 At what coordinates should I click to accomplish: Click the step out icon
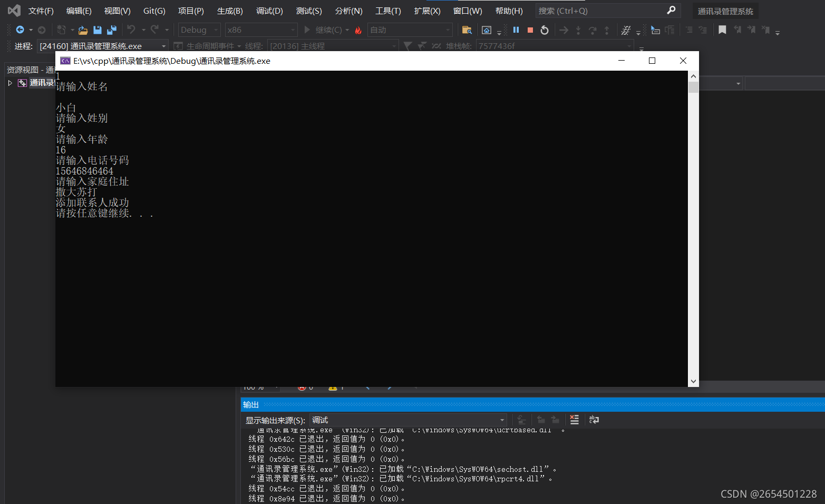(607, 30)
